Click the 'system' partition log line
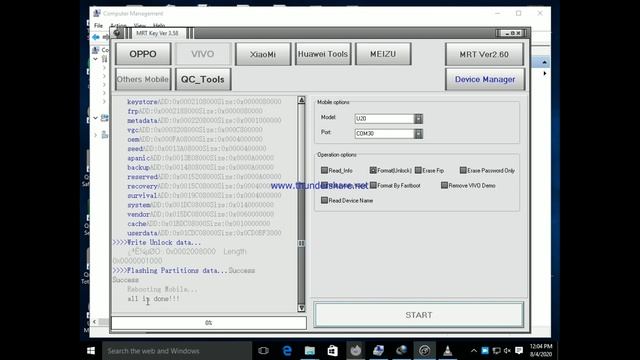The height and width of the screenshot is (360, 640). click(x=200, y=205)
